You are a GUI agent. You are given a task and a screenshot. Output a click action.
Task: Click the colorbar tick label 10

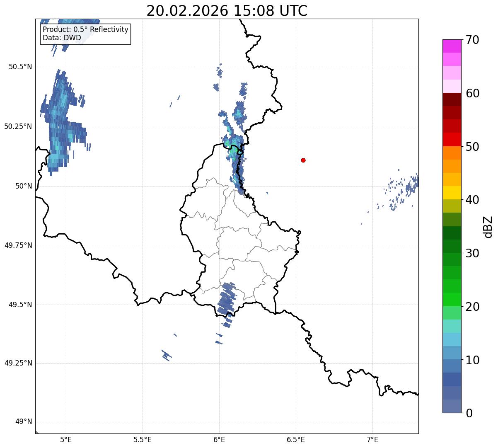472,360
